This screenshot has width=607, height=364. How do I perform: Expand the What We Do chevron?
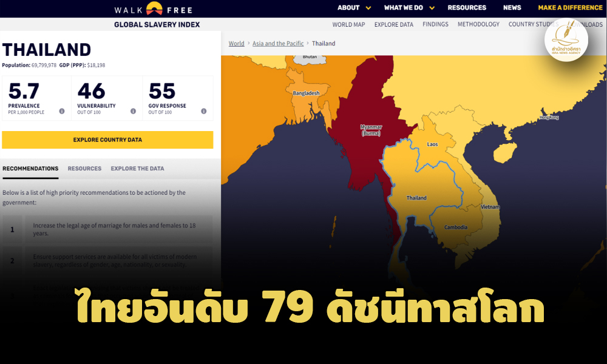coord(432,8)
